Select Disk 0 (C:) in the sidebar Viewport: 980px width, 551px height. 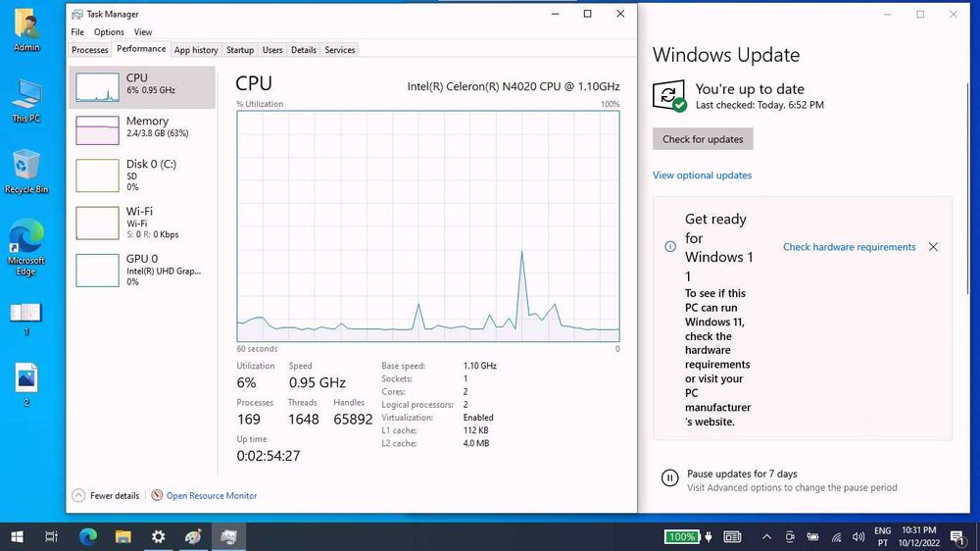(142, 175)
